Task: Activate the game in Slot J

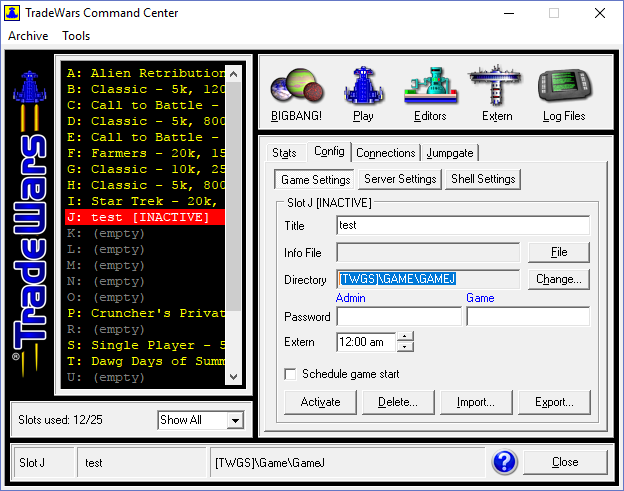Action: coord(320,402)
